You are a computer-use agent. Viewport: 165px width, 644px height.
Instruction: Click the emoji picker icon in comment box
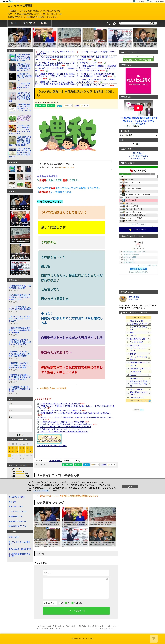107,579
